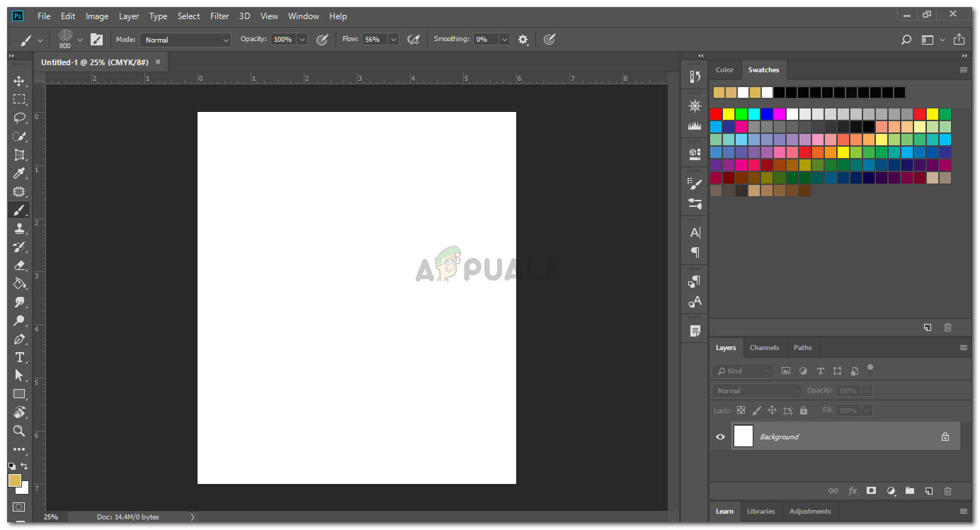Select the Clone Stamp tool
The width and height of the screenshot is (980, 530).
[x=19, y=228]
